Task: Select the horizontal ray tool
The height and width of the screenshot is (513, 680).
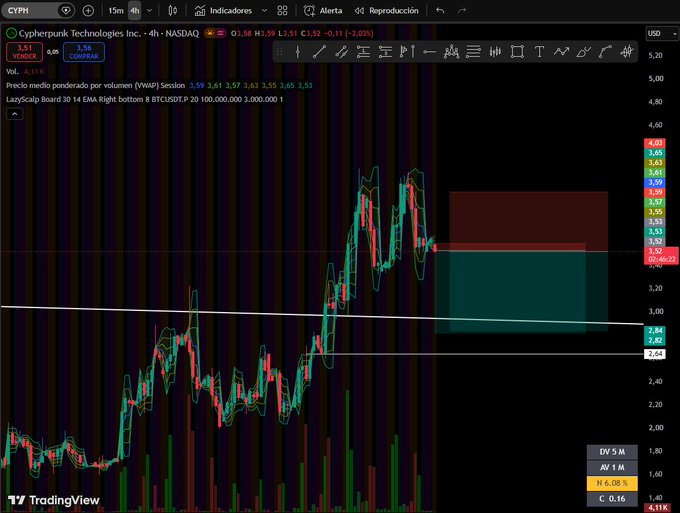Action: tap(429, 52)
